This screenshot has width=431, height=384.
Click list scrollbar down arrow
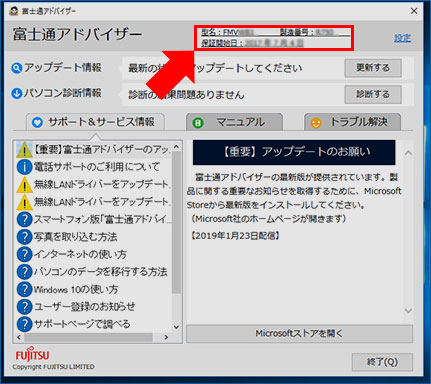(176, 327)
